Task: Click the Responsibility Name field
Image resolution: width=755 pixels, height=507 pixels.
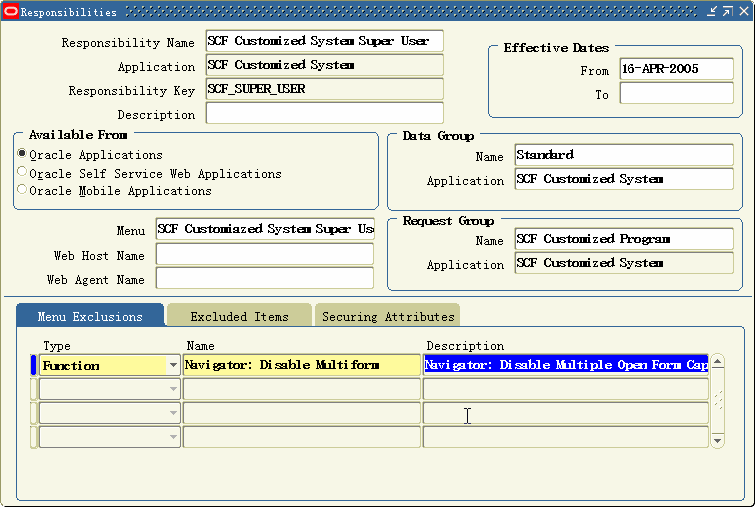Action: click(324, 41)
